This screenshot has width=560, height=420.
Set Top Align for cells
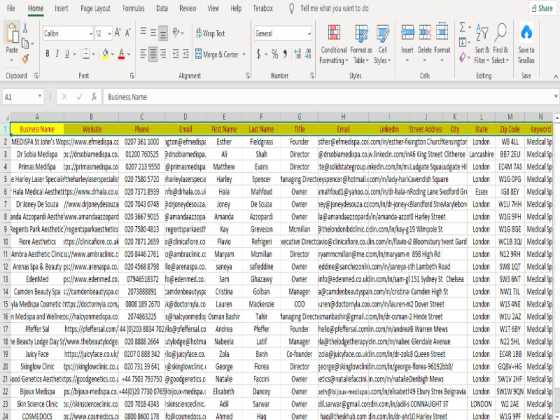(143, 32)
